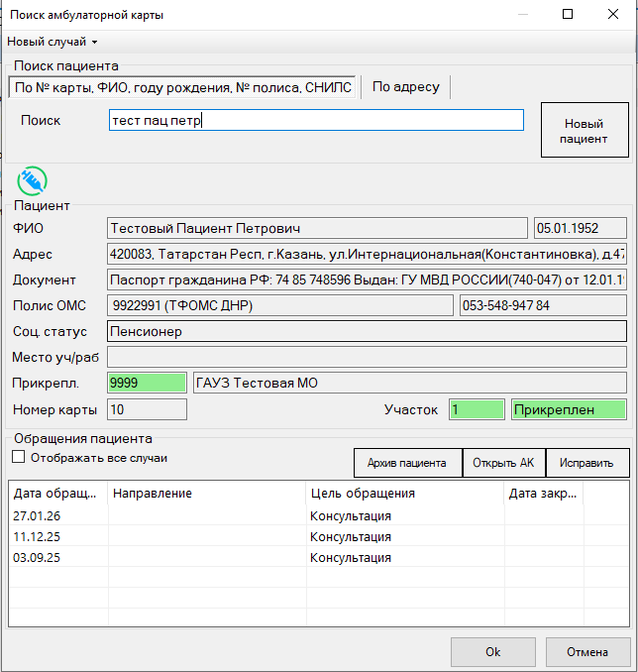Click the green Прикреплен status field

pyautogui.click(x=569, y=409)
